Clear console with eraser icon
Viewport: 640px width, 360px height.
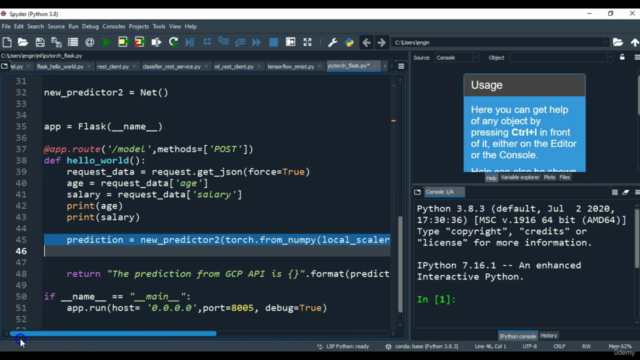tap(625, 192)
